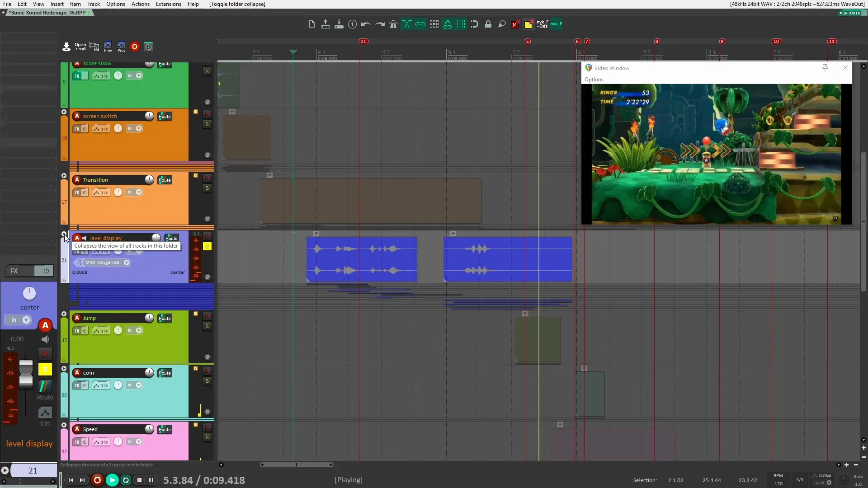The width and height of the screenshot is (868, 488).
Task: Toggle grid lines icon
Action: 461,24
